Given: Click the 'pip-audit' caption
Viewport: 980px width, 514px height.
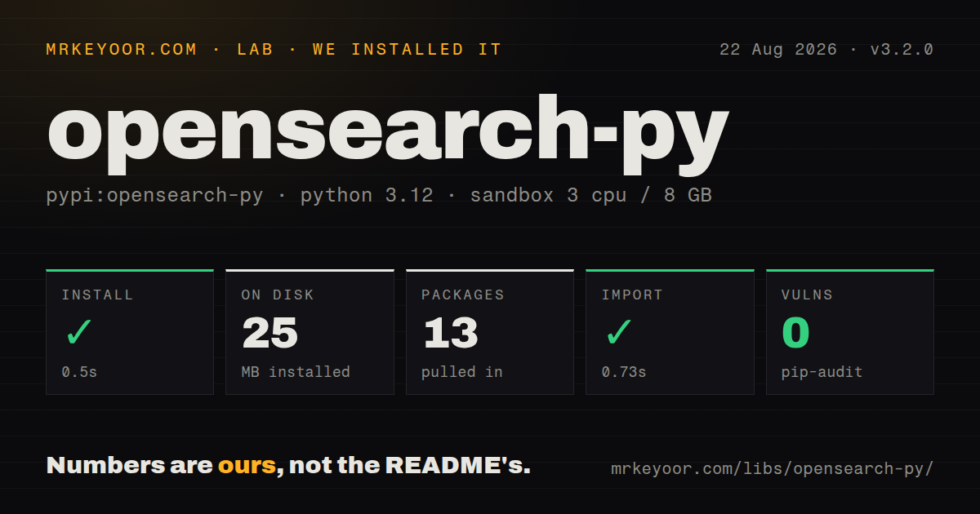Looking at the screenshot, I should click(x=822, y=372).
